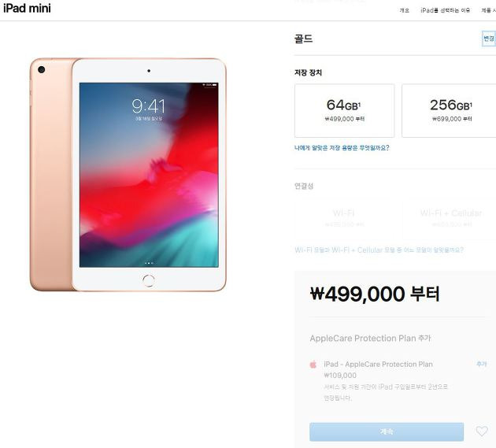Click the 변경 button next to 골드

coord(489,39)
